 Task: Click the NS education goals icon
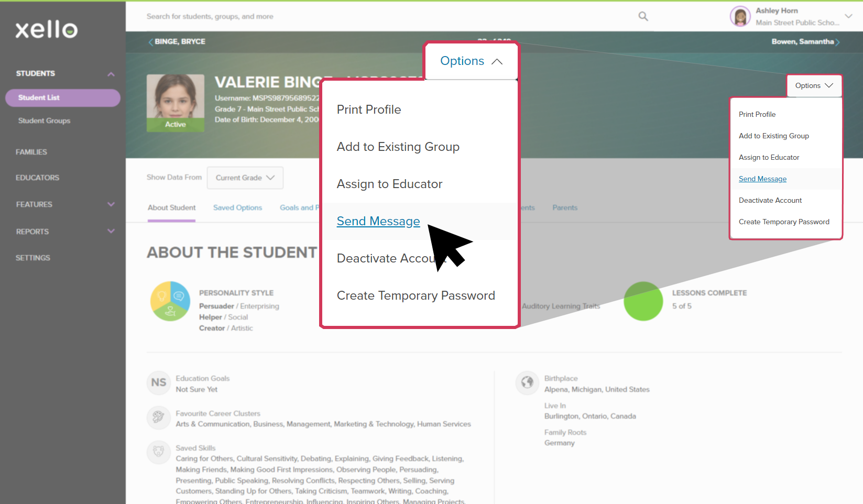pos(159,383)
